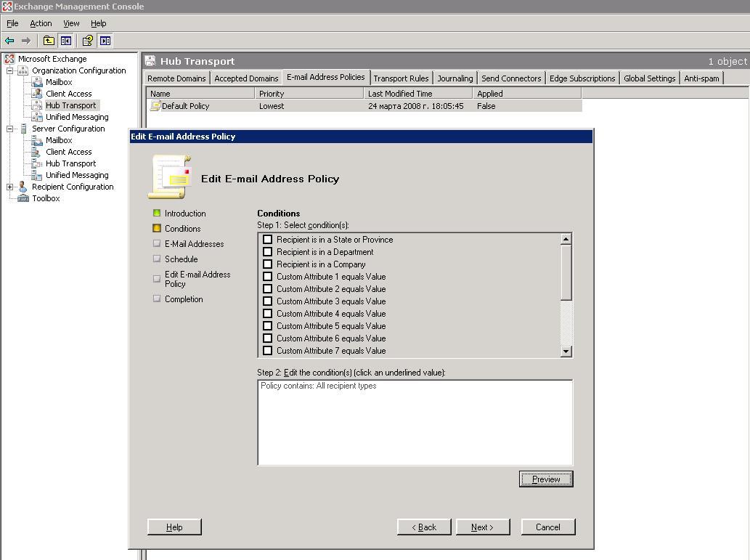The image size is (750, 560).
Task: Open the View menu
Action: pos(71,23)
